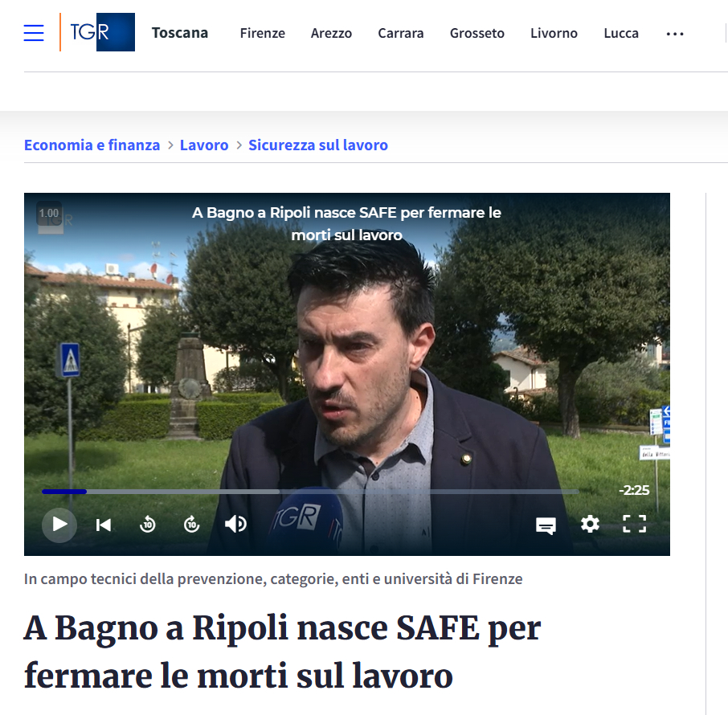Go to Arezzo news
The height and width of the screenshot is (715, 728).
pos(331,34)
